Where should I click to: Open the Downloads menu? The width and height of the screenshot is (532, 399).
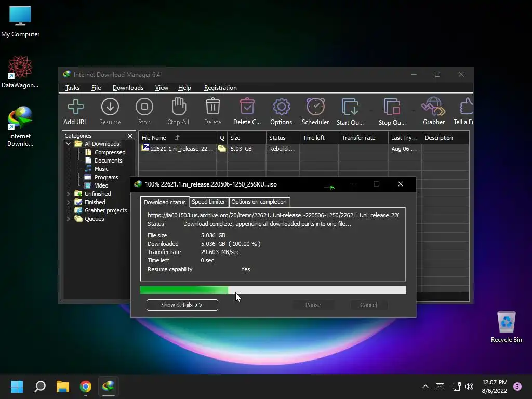[x=128, y=88]
